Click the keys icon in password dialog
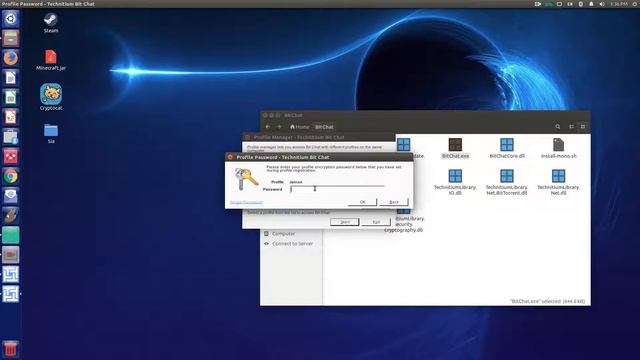Image resolution: width=640 pixels, height=360 pixels. pyautogui.click(x=246, y=179)
